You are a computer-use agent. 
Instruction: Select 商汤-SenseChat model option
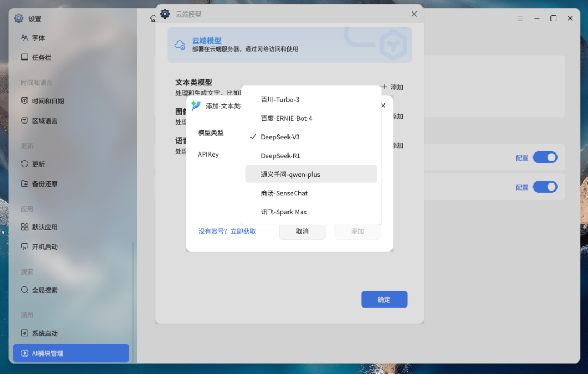[311, 193]
